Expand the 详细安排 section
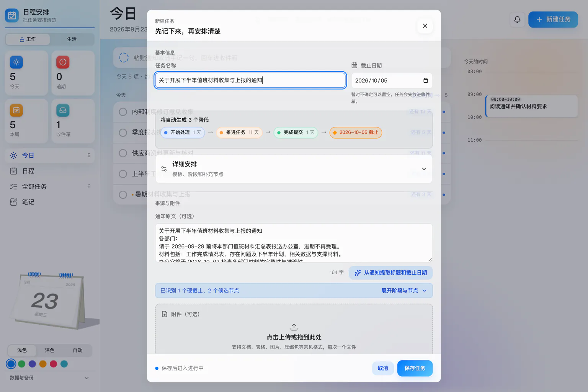This screenshot has width=588, height=392. click(294, 169)
